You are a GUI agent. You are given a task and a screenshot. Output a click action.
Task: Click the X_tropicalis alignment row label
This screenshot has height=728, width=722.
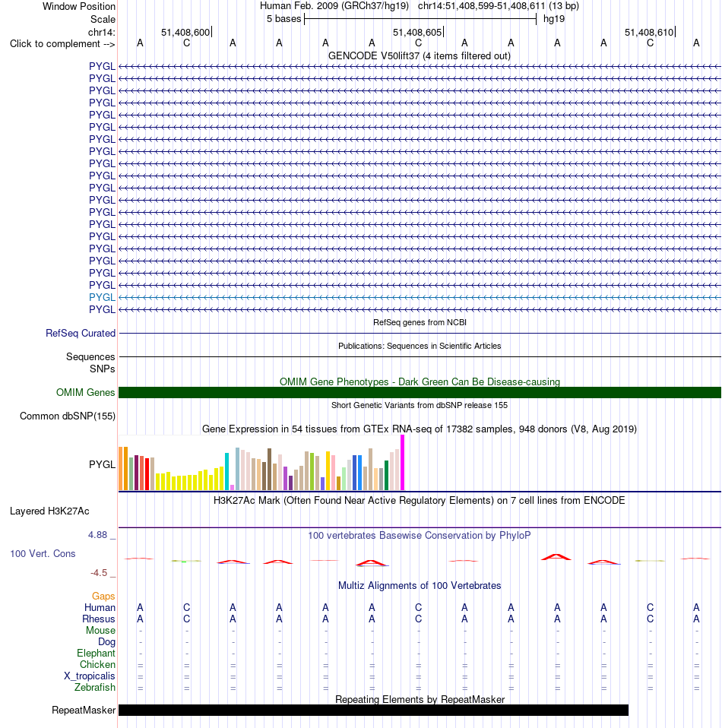[90, 676]
